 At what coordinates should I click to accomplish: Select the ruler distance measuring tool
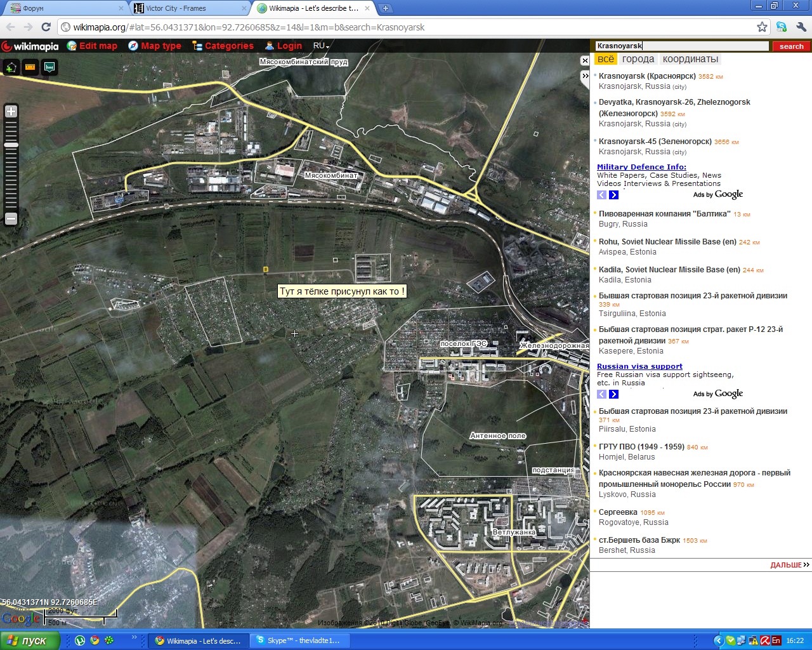pyautogui.click(x=30, y=67)
